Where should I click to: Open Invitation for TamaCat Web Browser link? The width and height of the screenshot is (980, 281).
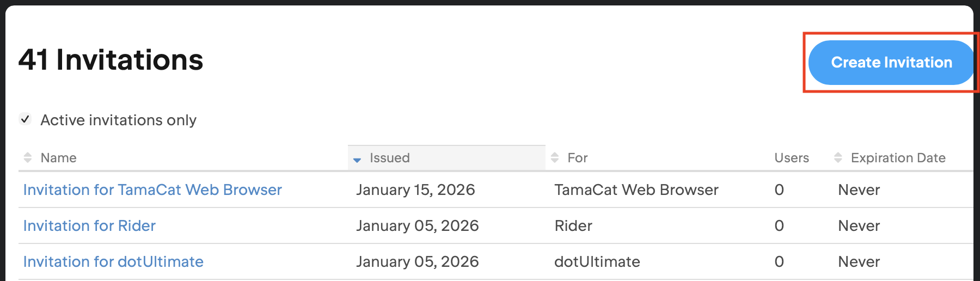point(152,190)
